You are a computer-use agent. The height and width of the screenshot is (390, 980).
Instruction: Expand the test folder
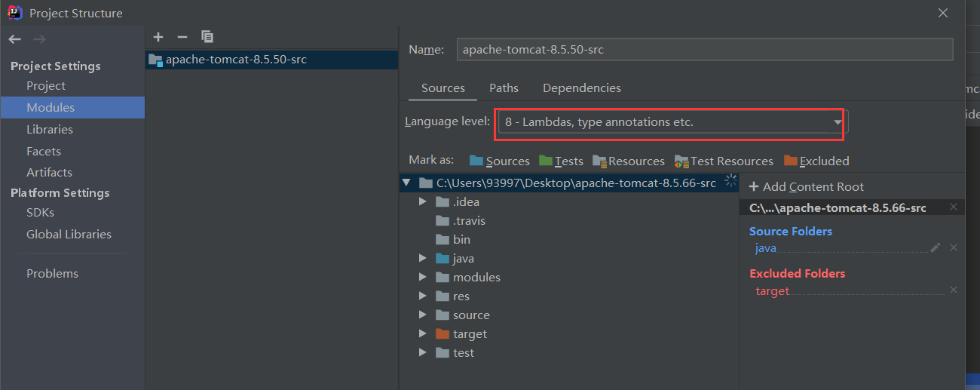coord(423,352)
